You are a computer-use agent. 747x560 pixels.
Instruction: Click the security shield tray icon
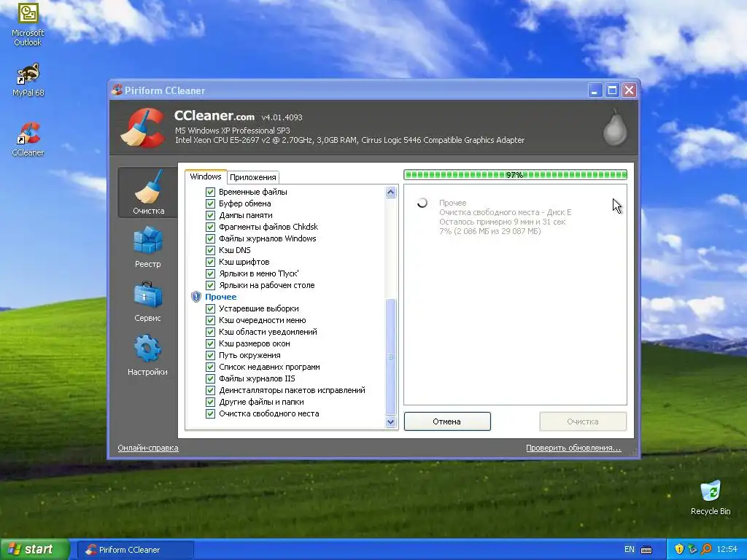[x=679, y=549]
